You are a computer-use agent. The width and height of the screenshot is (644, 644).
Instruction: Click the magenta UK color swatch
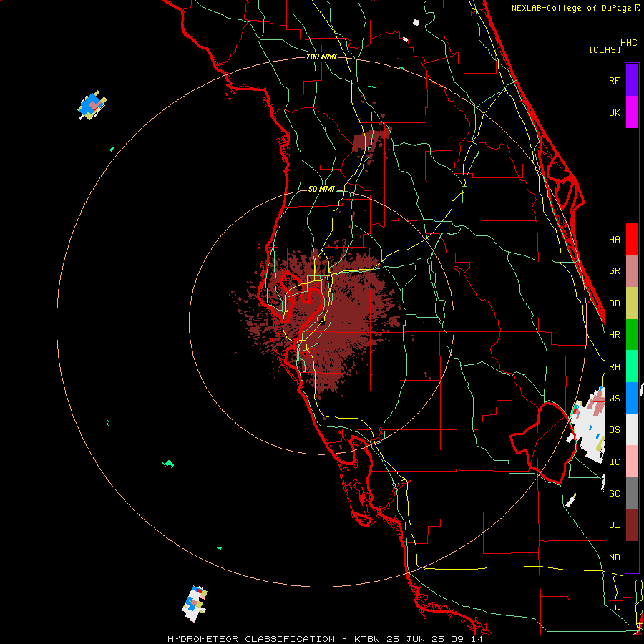click(x=632, y=112)
